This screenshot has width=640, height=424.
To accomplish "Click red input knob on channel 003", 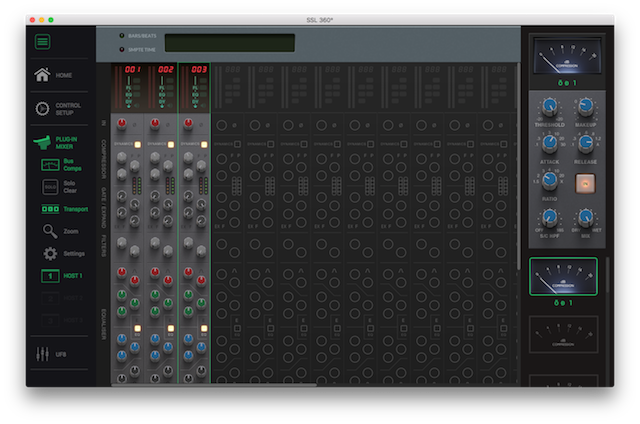I will [x=188, y=123].
